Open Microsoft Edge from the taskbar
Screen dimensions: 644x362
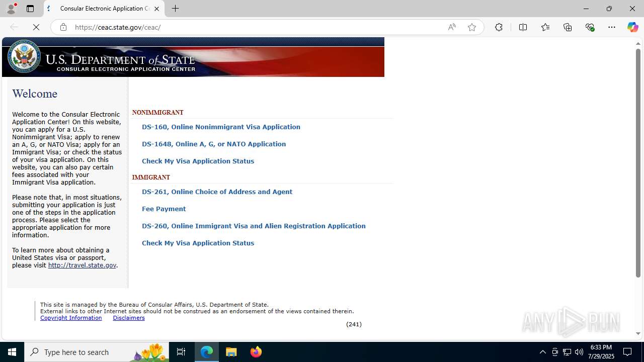pos(207,352)
